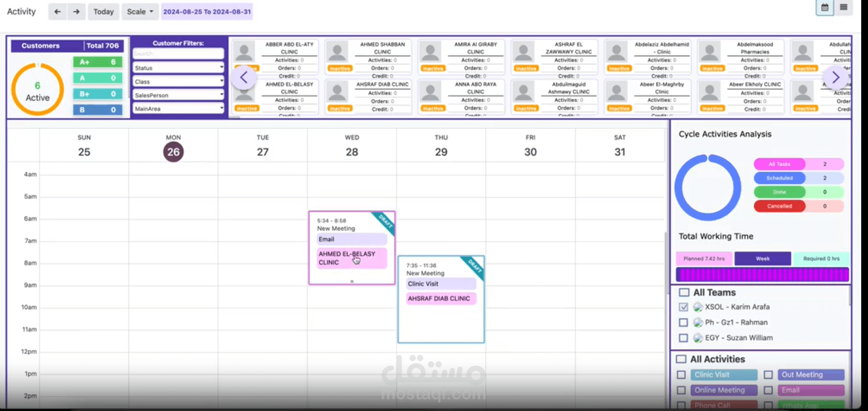This screenshot has height=411, width=868.
Task: Select the Activity menu item
Action: point(21,11)
